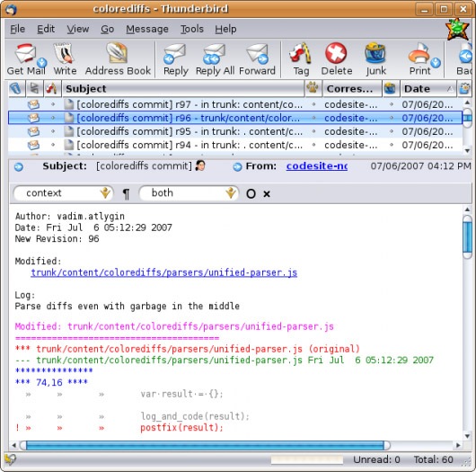
Task: Open the Print dropdown arrow
Action: pyautogui.click(x=436, y=62)
